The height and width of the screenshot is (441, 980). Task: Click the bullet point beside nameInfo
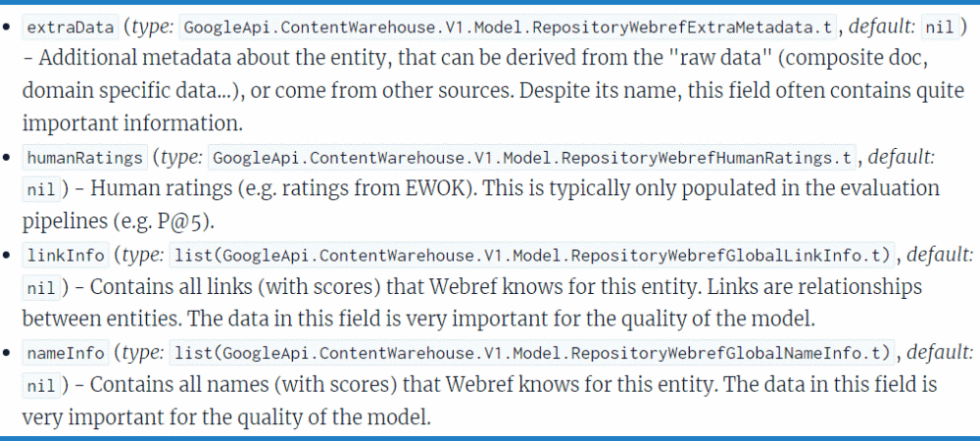coord(7,353)
